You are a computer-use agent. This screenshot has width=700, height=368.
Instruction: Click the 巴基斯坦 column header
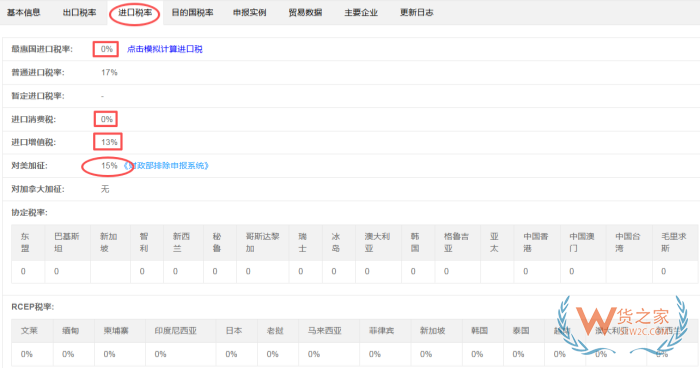67,242
